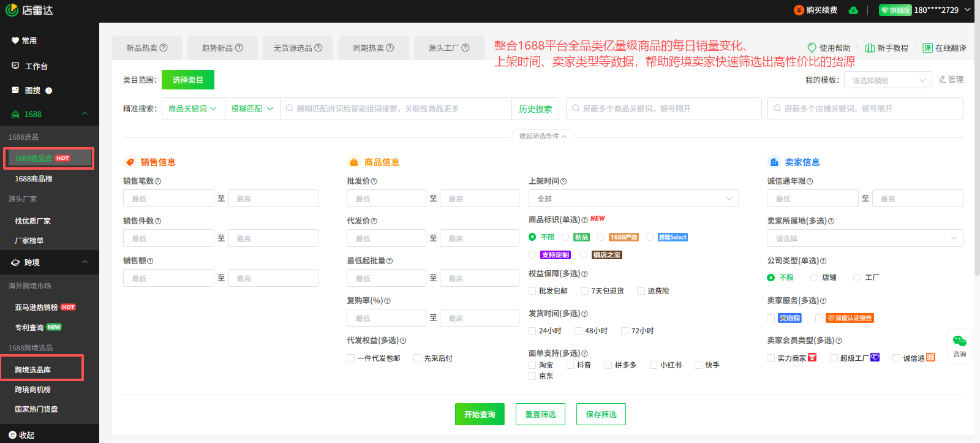Check the 7天包退货 checkbox

(x=584, y=291)
